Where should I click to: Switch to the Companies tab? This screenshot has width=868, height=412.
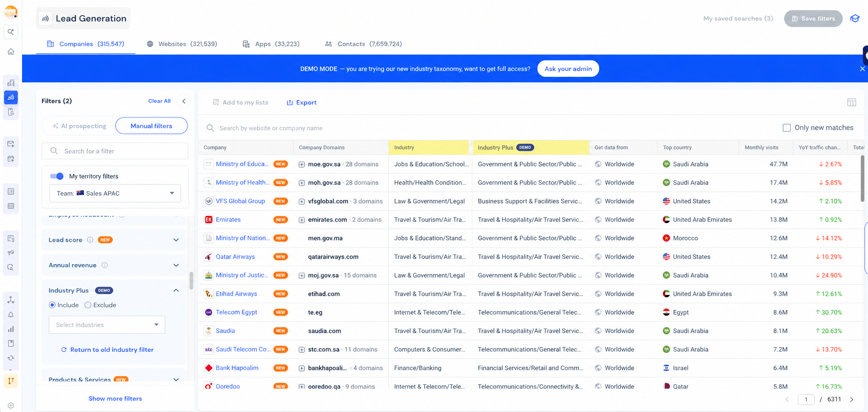(x=86, y=44)
